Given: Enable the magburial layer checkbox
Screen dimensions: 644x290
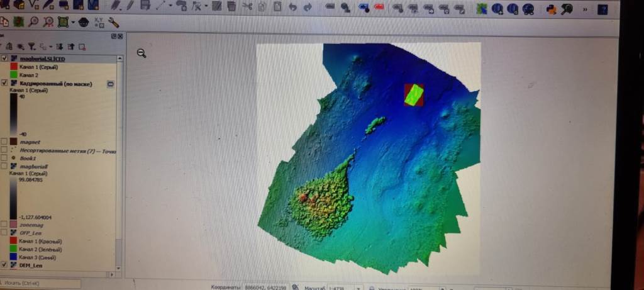Looking at the screenshot, I should coord(4,166).
